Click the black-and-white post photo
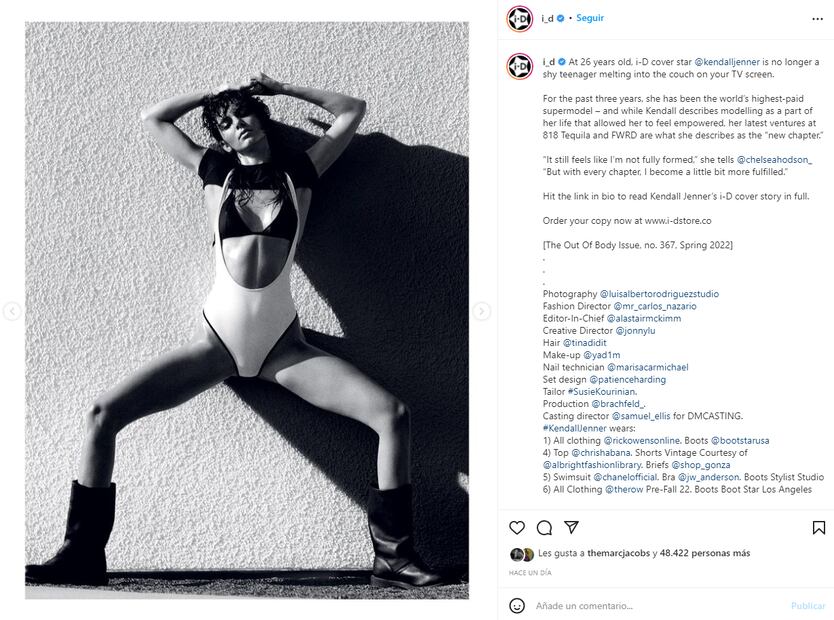 [x=247, y=311]
